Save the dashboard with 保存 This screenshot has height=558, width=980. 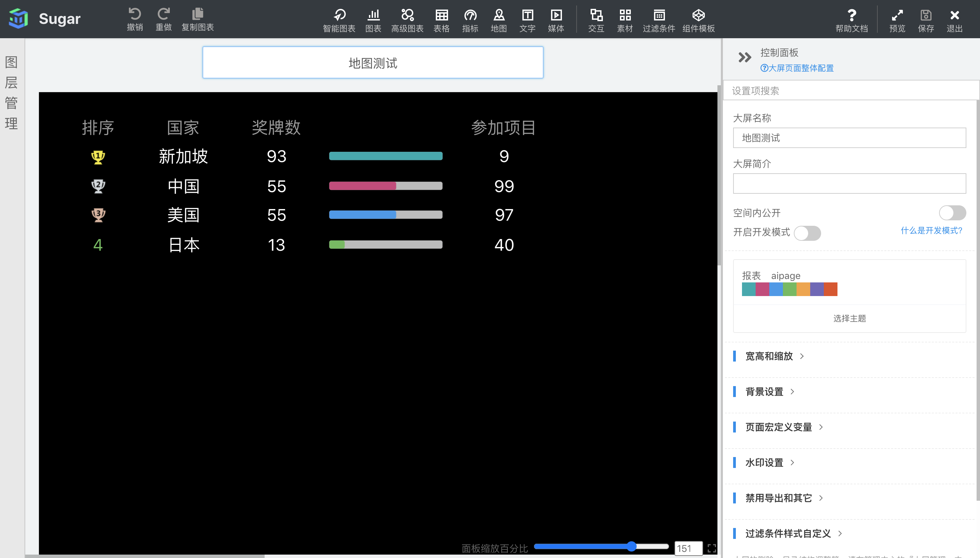click(926, 20)
